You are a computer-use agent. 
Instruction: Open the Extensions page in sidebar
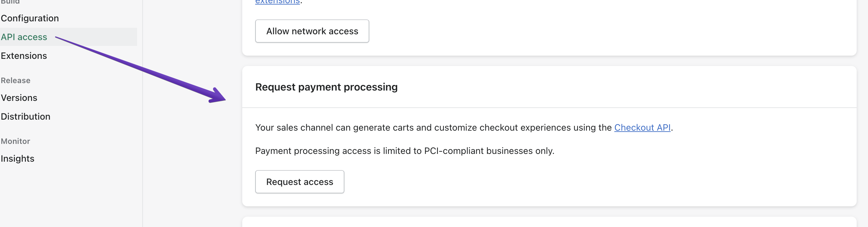point(24,56)
